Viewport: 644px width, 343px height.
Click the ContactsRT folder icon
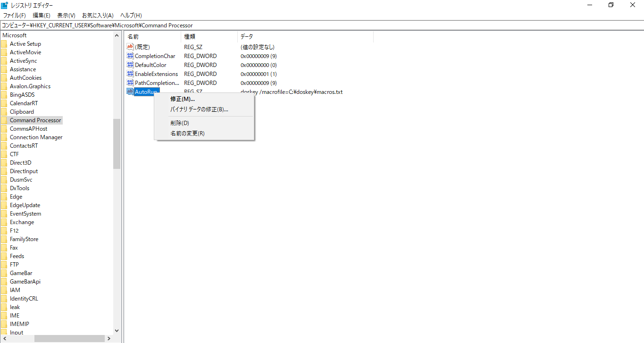4,146
